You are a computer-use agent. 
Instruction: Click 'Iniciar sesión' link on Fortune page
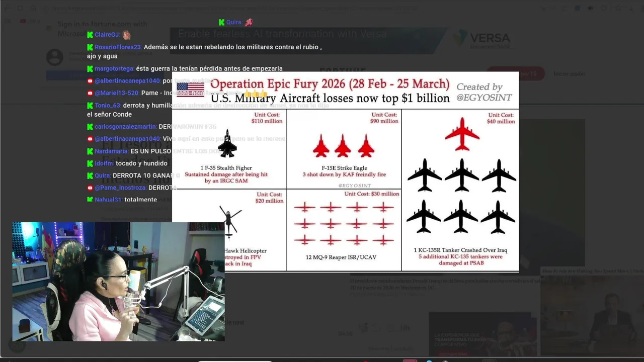[x=569, y=74]
